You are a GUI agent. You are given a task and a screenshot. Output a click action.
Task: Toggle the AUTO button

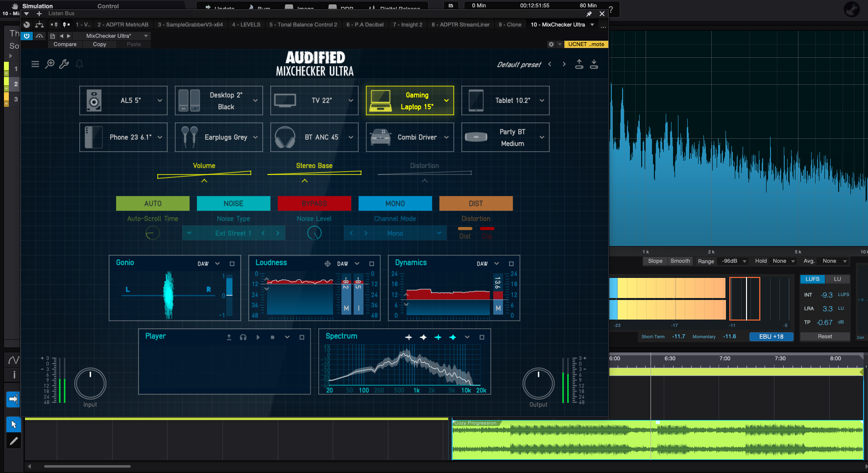pyautogui.click(x=153, y=203)
